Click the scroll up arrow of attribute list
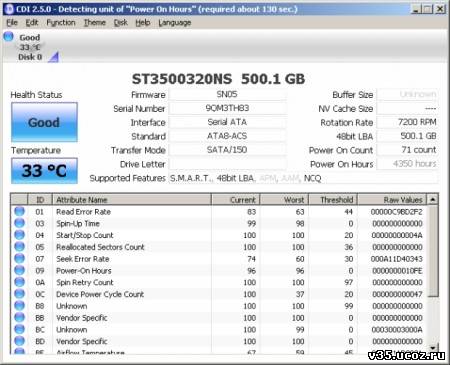 point(432,200)
